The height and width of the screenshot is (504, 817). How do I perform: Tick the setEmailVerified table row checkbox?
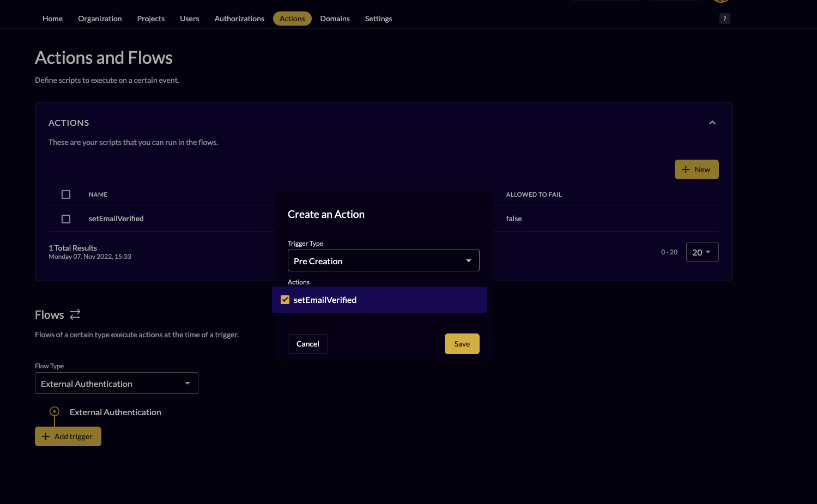(66, 219)
